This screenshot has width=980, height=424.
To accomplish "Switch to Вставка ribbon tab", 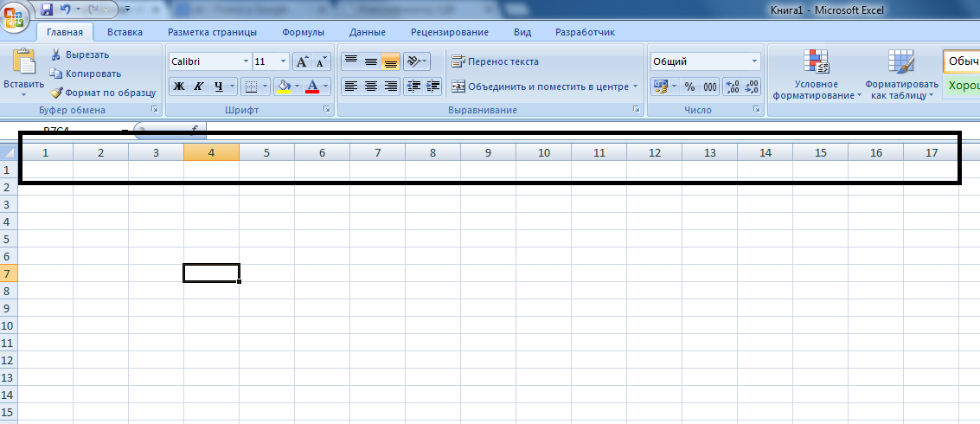I will pyautogui.click(x=125, y=33).
